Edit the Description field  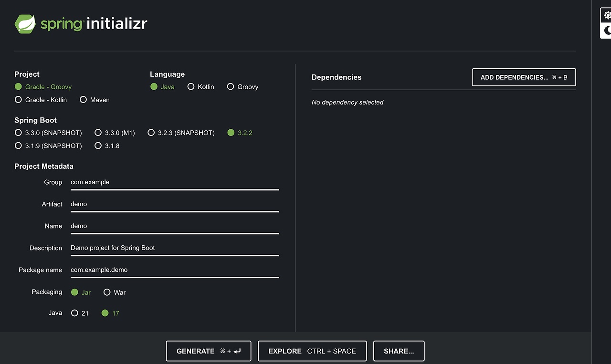[x=175, y=248]
